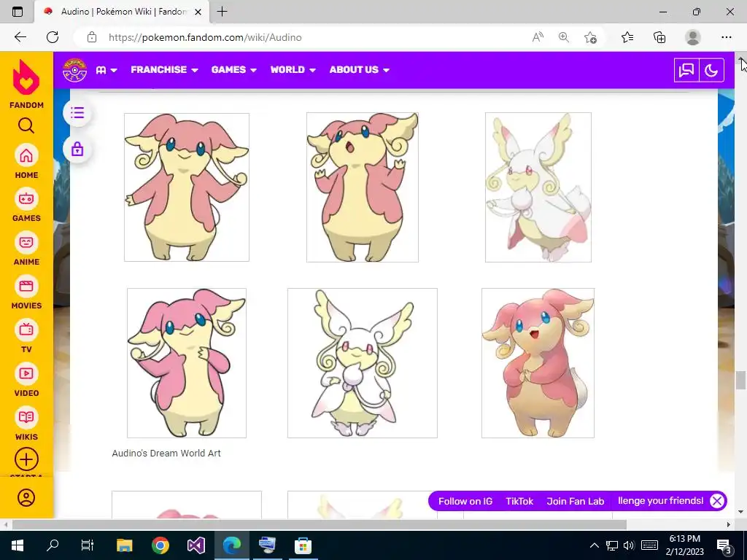Open Task View on taskbar
Screen dimensions: 747x560
point(88,545)
